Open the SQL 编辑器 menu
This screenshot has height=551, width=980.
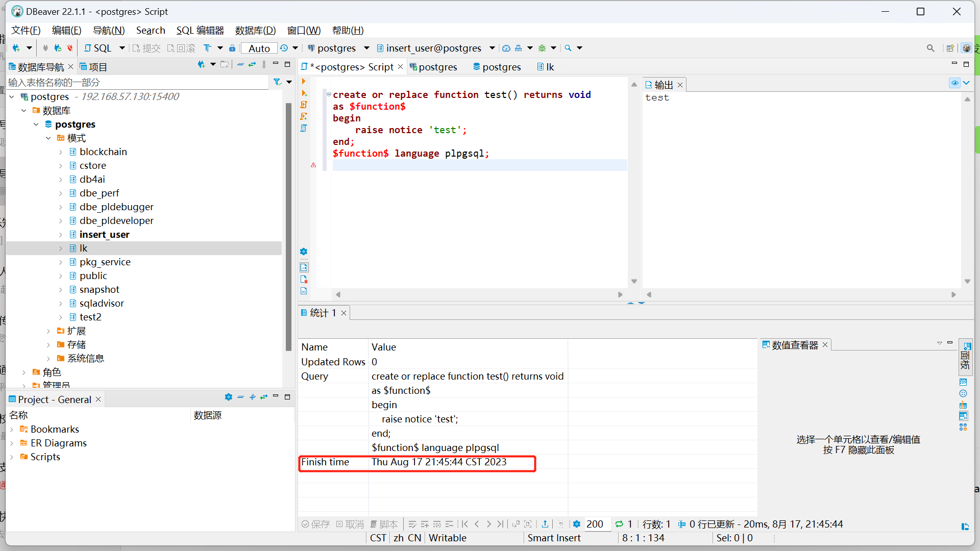pyautogui.click(x=200, y=30)
